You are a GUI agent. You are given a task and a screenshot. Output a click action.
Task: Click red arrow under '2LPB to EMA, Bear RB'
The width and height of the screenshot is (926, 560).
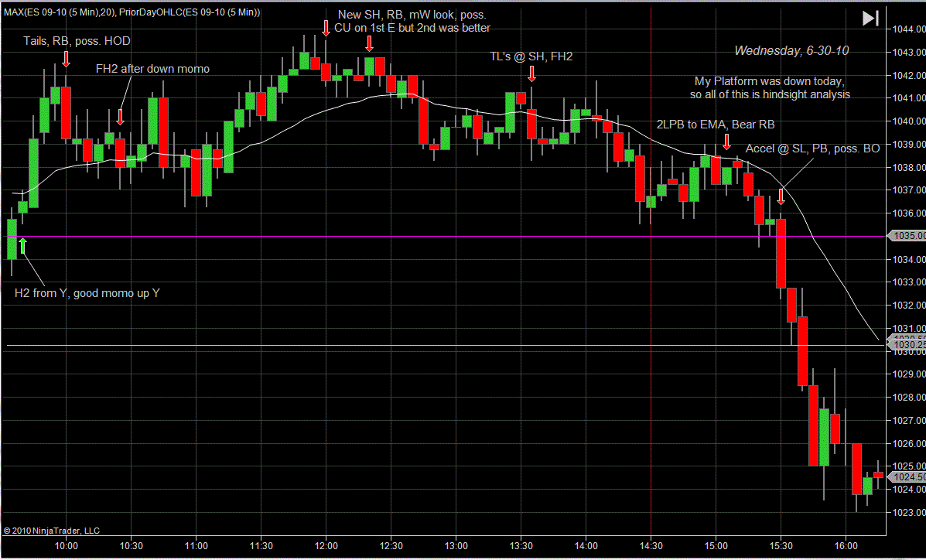[x=726, y=142]
